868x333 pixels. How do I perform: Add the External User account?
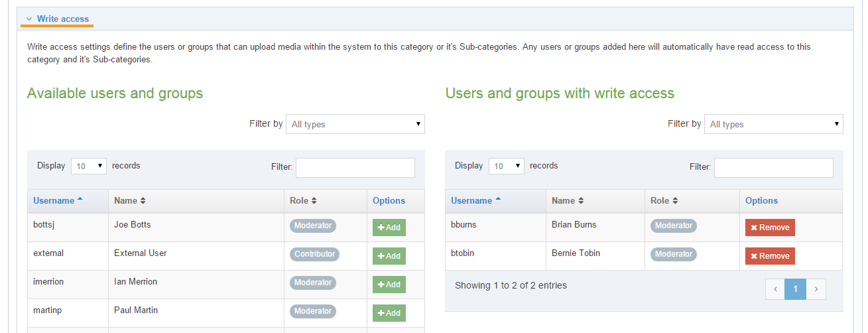[389, 256]
